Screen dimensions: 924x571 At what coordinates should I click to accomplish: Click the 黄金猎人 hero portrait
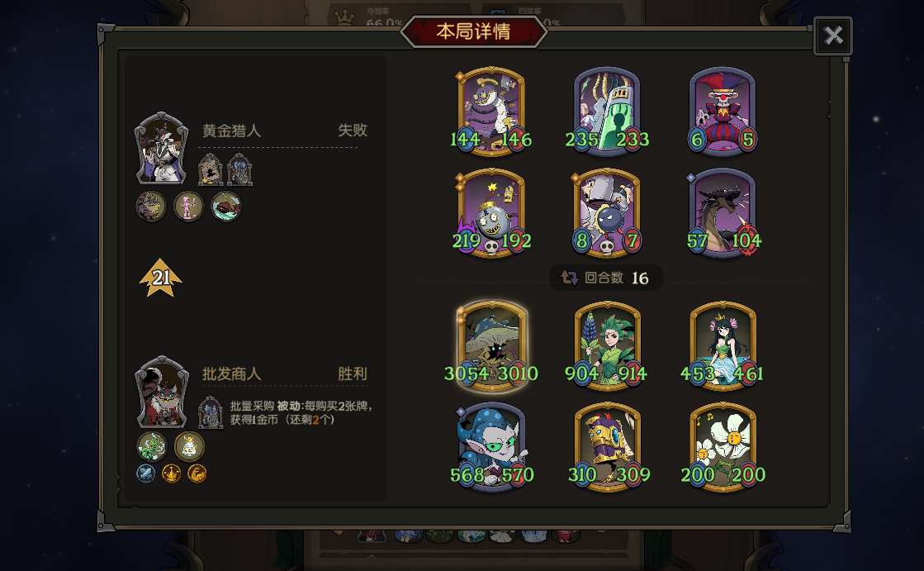162,148
